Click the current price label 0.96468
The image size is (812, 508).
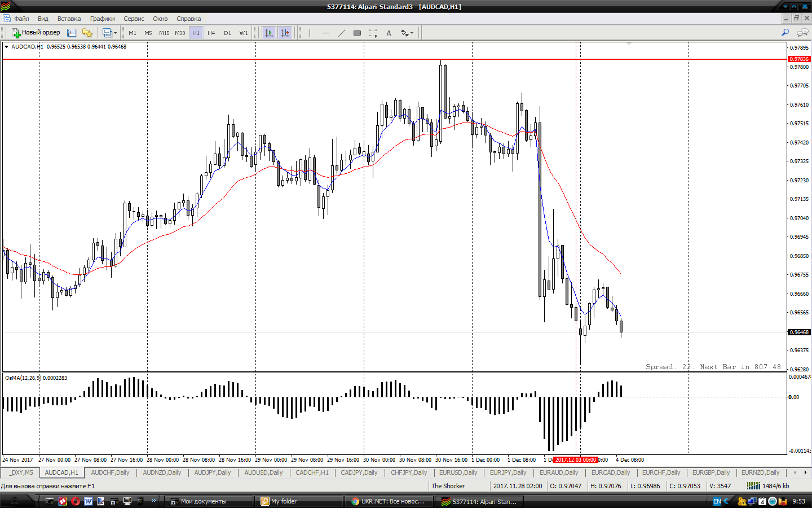pos(799,332)
